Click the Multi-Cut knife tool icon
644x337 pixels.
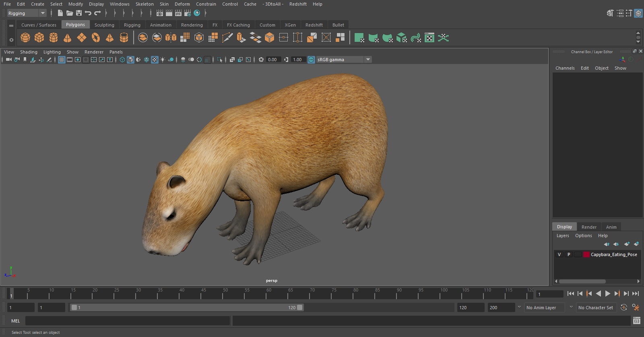227,38
